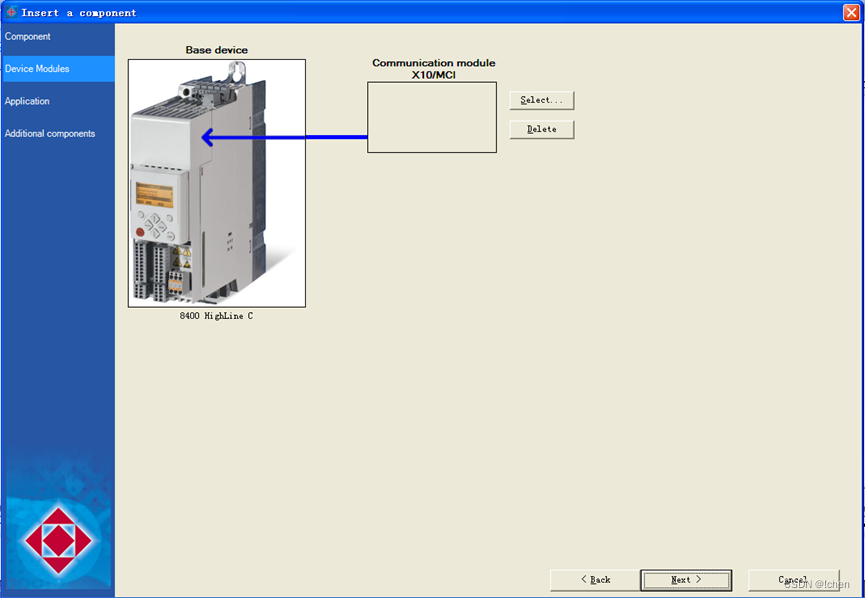
Task: Close the Insert a component window
Action: [x=851, y=12]
